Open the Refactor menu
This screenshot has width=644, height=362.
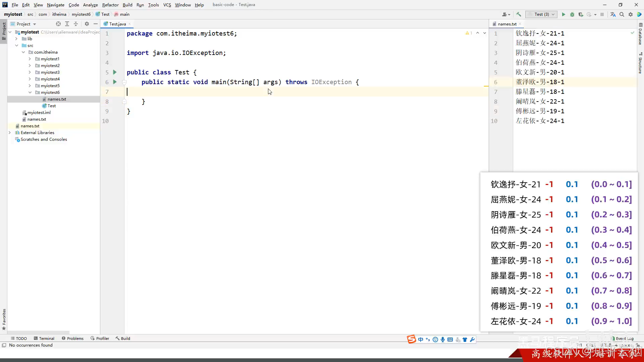click(110, 5)
